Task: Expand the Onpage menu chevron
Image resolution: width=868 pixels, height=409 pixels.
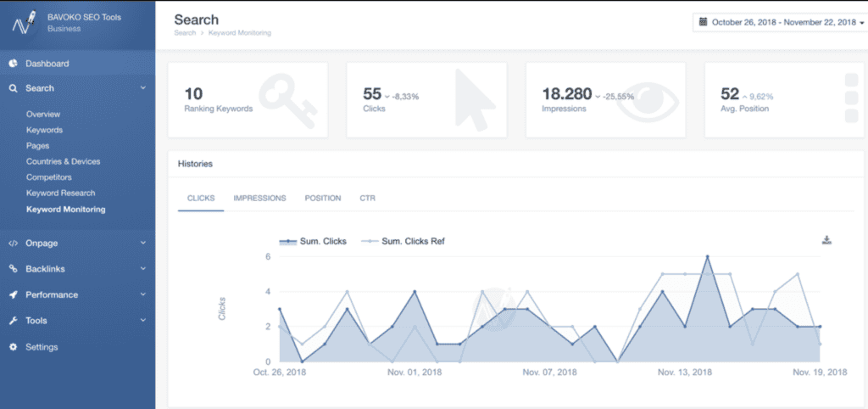Action: coord(143,244)
